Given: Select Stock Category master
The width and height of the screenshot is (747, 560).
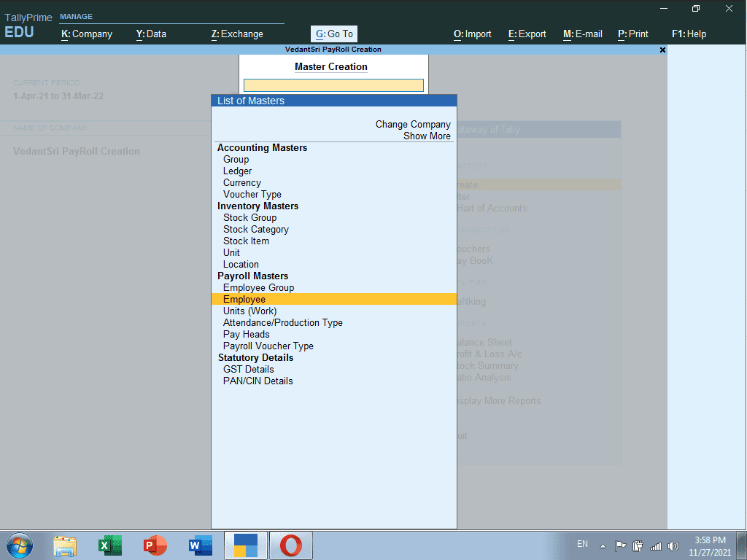Looking at the screenshot, I should pyautogui.click(x=256, y=230).
